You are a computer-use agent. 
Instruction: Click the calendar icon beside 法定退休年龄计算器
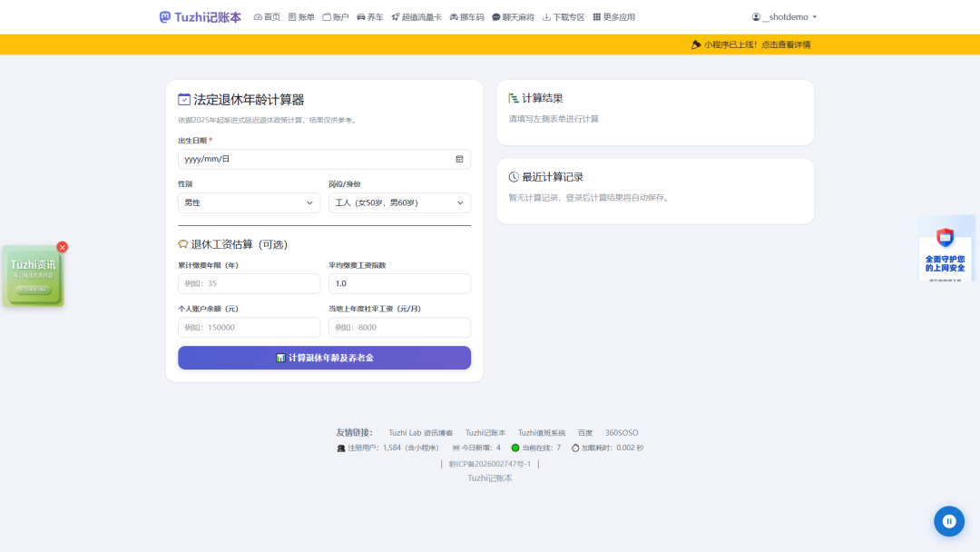[x=183, y=99]
